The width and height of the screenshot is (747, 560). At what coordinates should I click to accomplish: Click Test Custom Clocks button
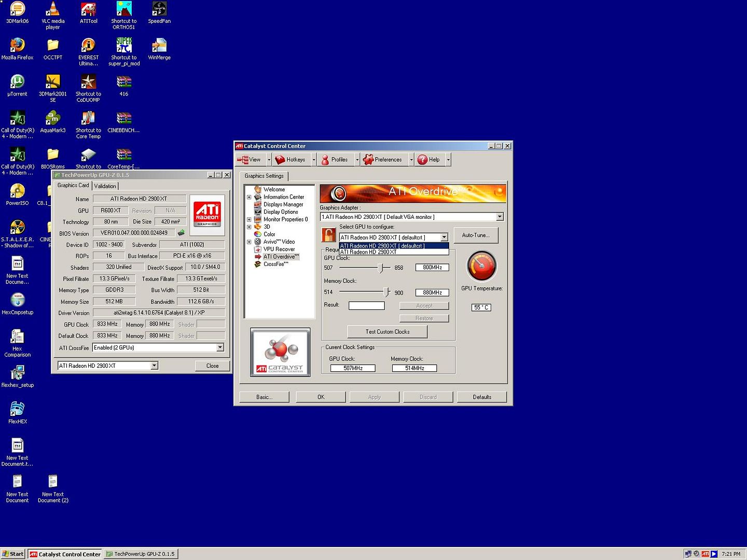click(x=387, y=332)
